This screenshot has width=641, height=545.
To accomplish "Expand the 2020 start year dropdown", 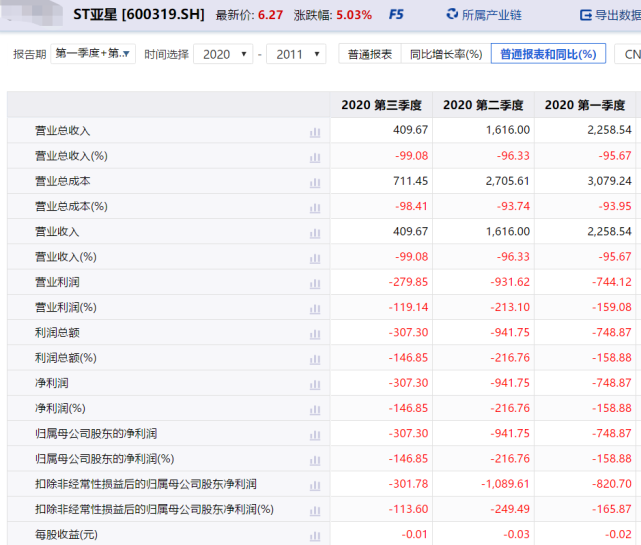I will tap(222, 54).
